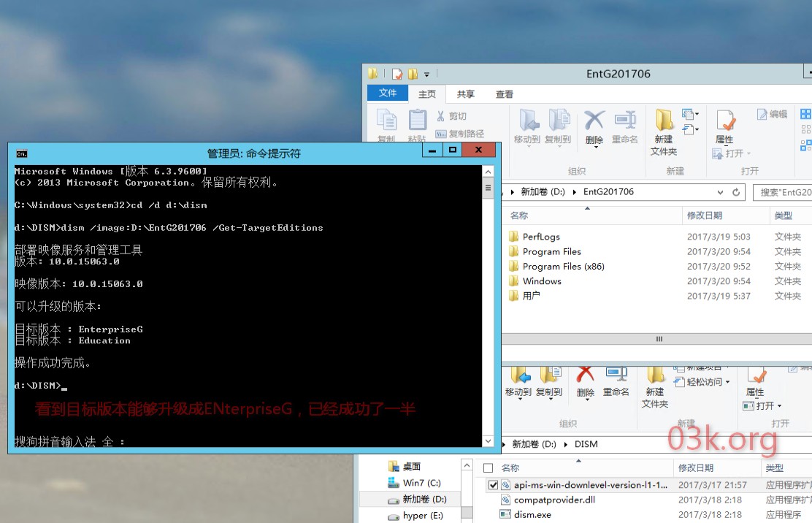Uncheck api-ms-win-downlevel-version file checkbox
Image resolution: width=812 pixels, height=523 pixels.
click(493, 485)
